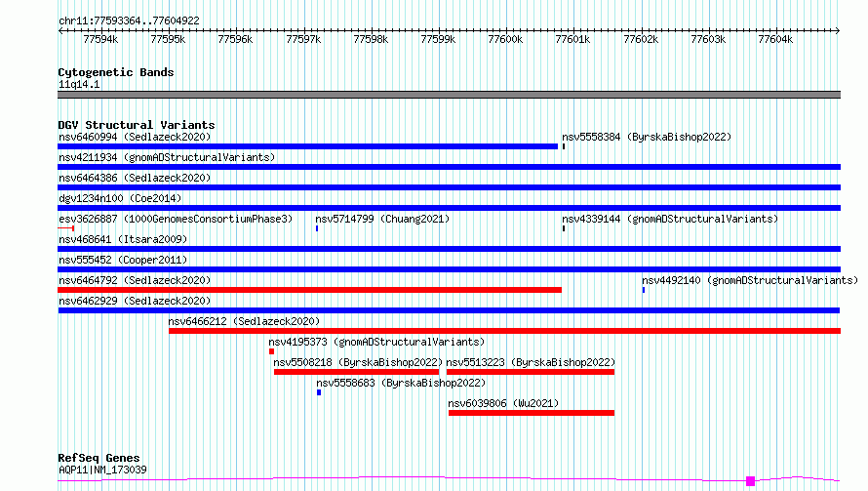
Task: Click nsv468641 (Itsara2009) variant label
Action: click(x=123, y=239)
